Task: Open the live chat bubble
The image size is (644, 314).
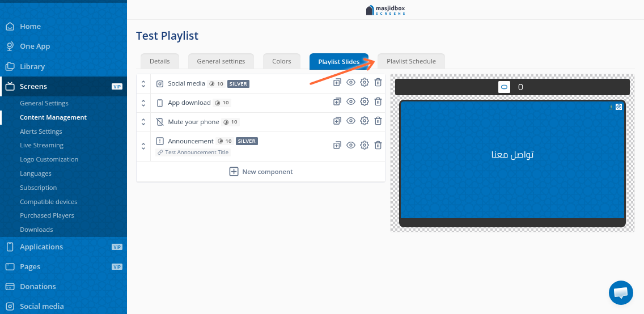Action: (x=621, y=292)
